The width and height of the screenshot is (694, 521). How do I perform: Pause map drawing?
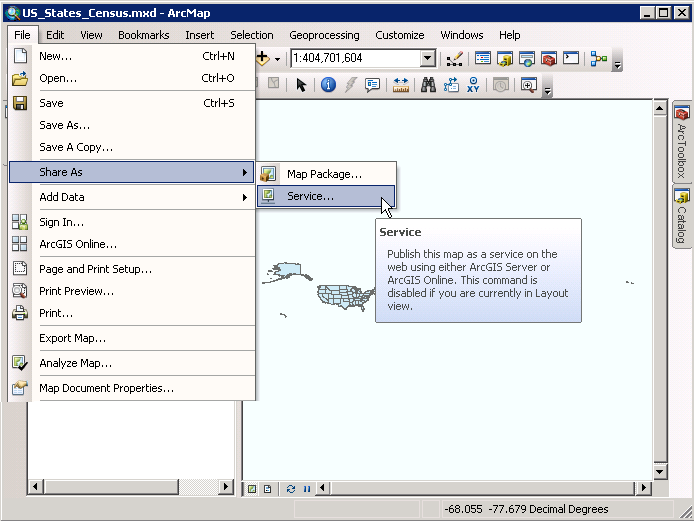pyautogui.click(x=307, y=489)
